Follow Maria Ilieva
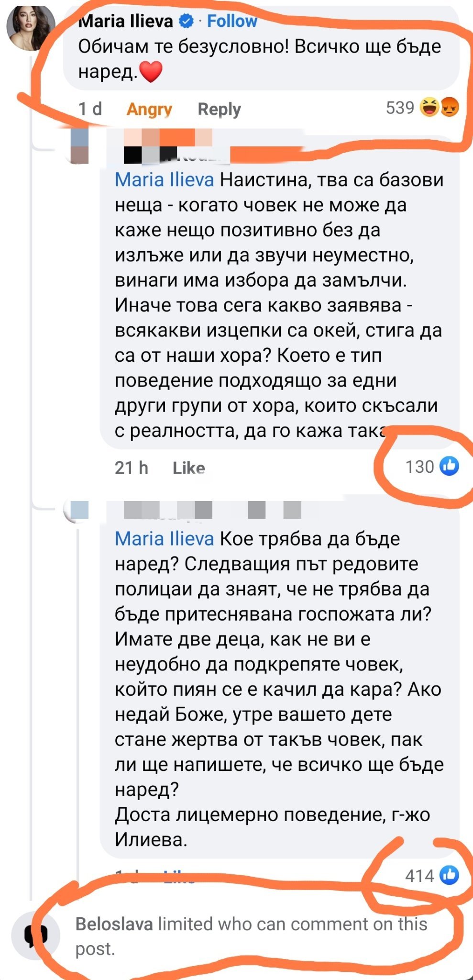The width and height of the screenshot is (473, 980). 232,21
